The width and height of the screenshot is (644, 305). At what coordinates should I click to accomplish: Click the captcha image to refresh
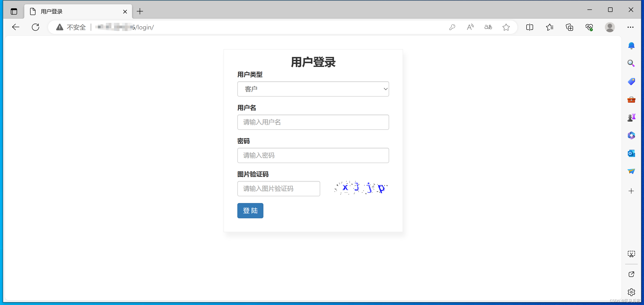point(361,188)
